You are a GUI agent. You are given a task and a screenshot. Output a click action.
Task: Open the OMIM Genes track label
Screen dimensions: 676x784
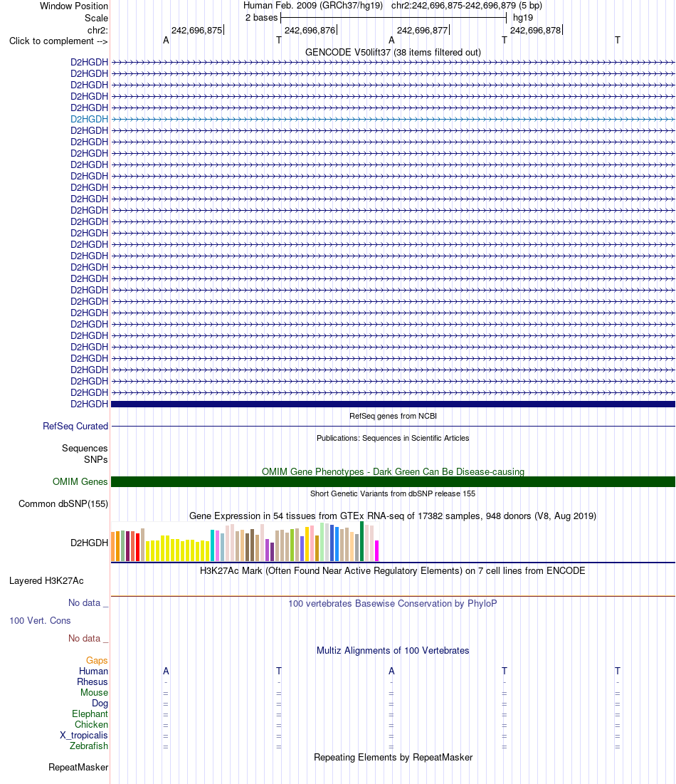coord(80,481)
